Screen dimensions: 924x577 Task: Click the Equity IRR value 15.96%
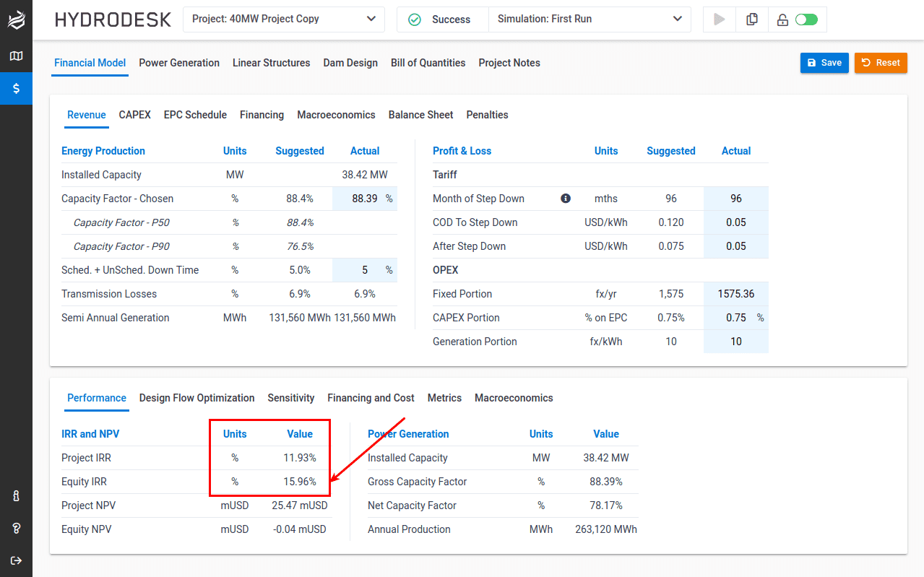tap(300, 482)
